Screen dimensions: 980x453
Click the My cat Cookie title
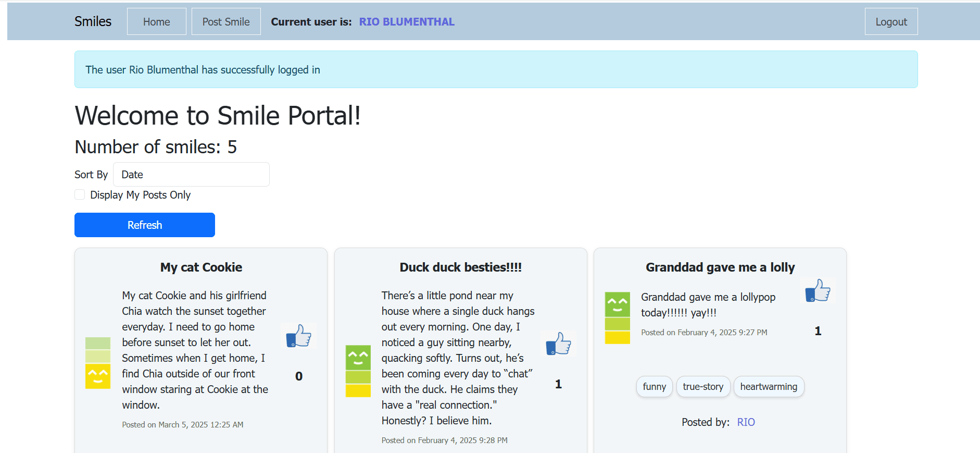click(x=201, y=267)
